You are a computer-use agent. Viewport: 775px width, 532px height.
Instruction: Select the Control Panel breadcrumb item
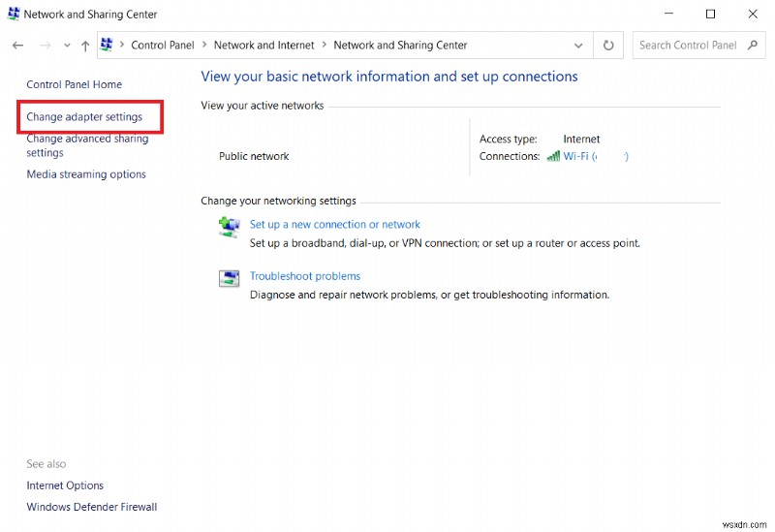point(162,45)
